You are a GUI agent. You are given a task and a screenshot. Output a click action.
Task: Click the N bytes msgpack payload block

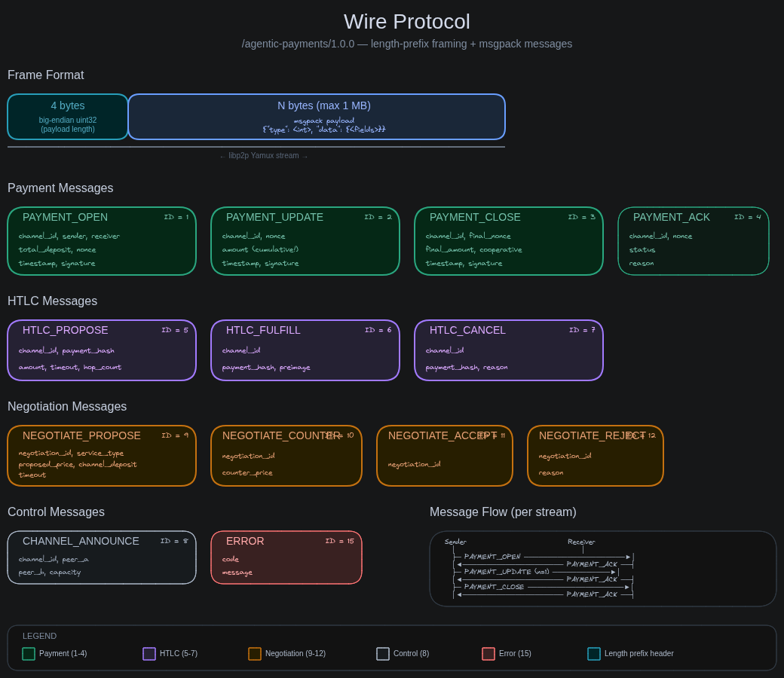[317, 117]
